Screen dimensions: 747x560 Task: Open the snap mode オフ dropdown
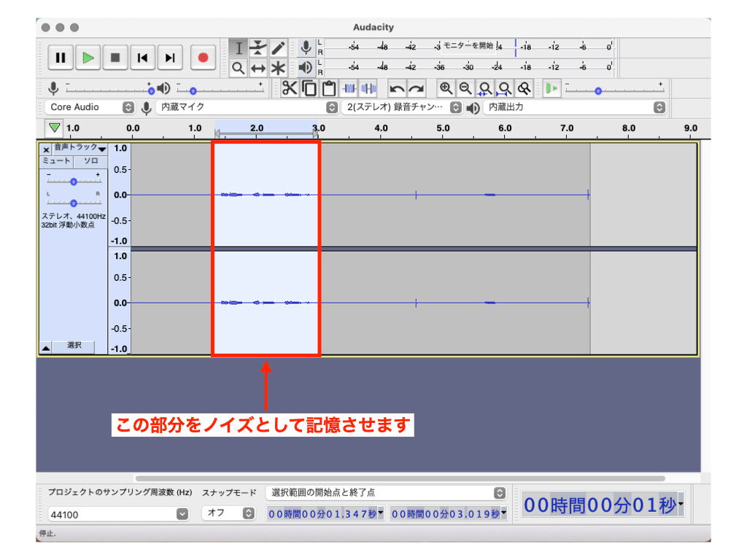[x=228, y=513]
